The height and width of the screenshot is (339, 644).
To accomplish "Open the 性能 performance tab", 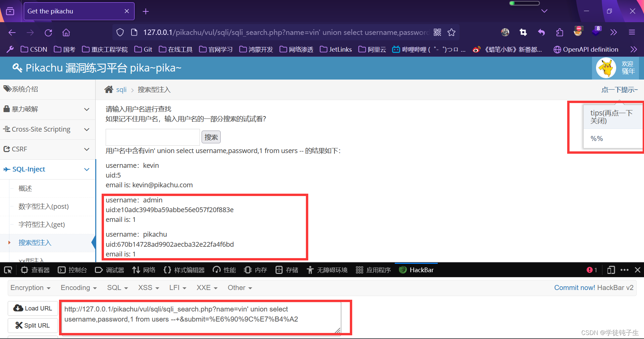I will 224,270.
